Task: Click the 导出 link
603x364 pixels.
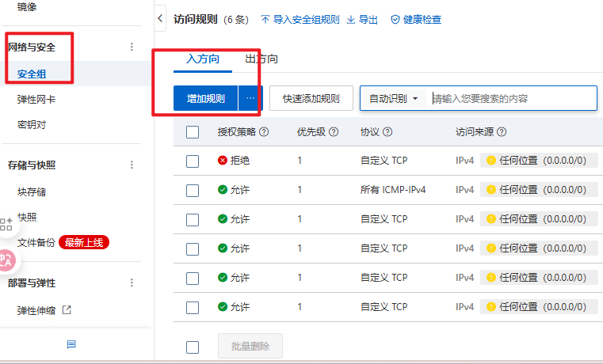Action: click(368, 20)
